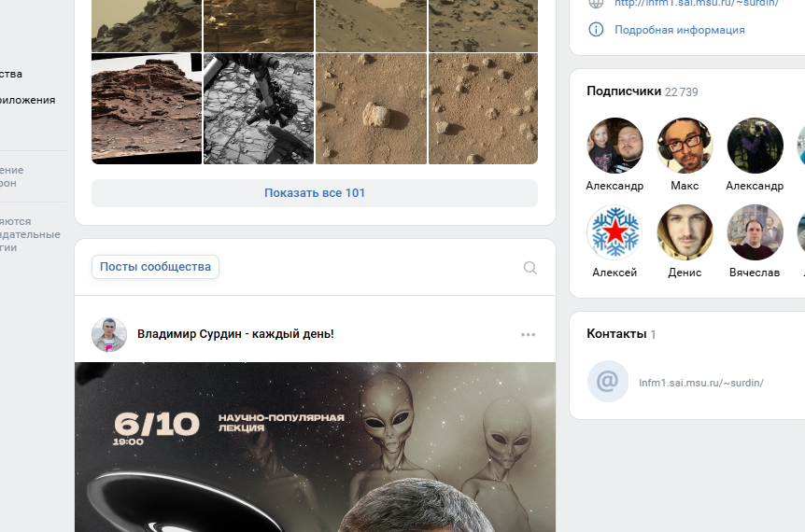805x532 pixels.
Task: Click the name Алексей under subscriber avatar
Action: tap(614, 273)
